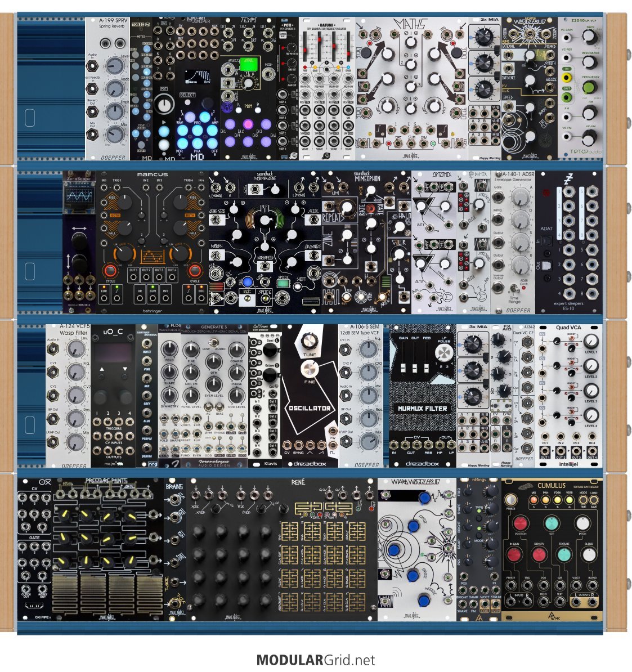Click the white PITCH knob on Cumulus
The height and width of the screenshot is (672, 632).
tap(582, 524)
